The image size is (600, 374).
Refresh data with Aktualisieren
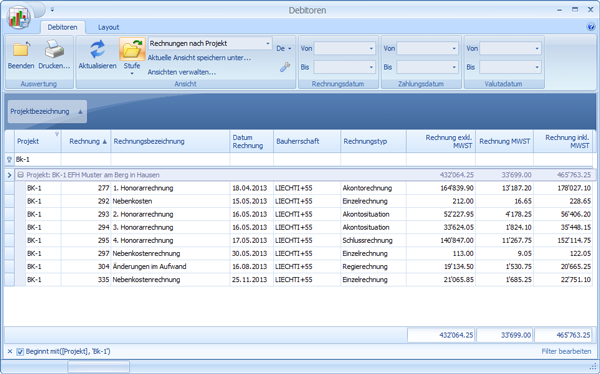tap(98, 55)
